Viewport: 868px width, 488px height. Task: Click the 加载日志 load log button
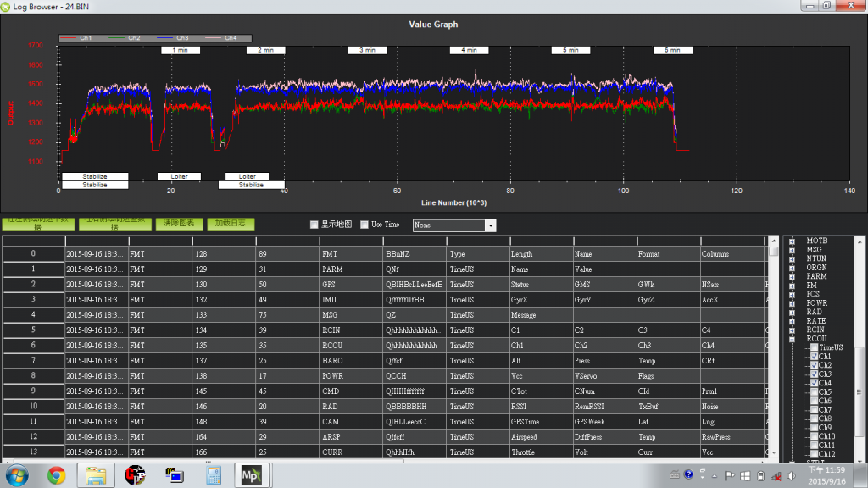(x=231, y=224)
